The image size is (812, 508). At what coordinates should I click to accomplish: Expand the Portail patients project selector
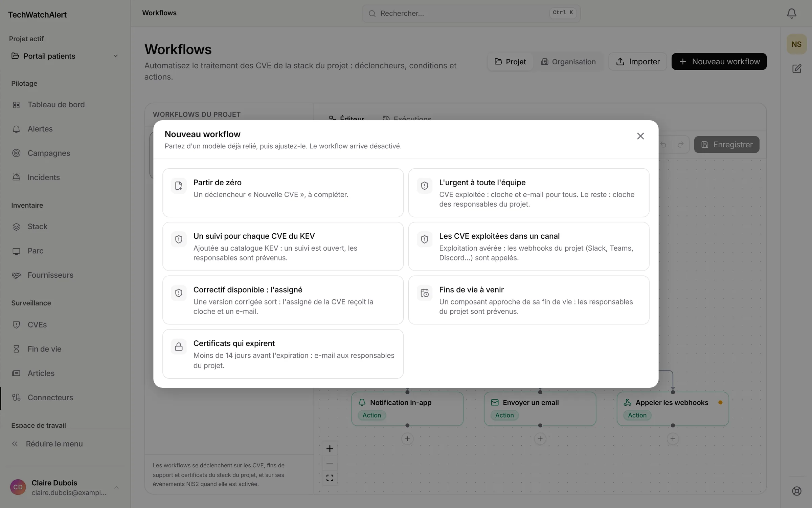click(65, 56)
